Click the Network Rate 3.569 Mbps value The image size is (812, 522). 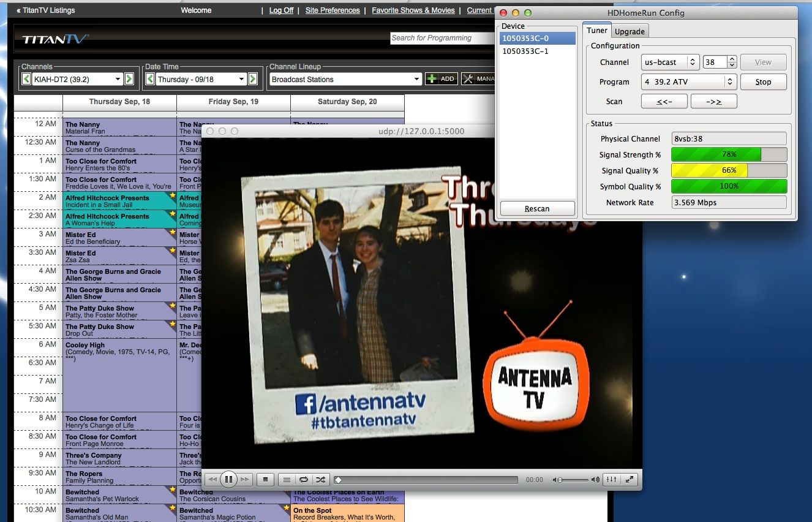point(729,202)
